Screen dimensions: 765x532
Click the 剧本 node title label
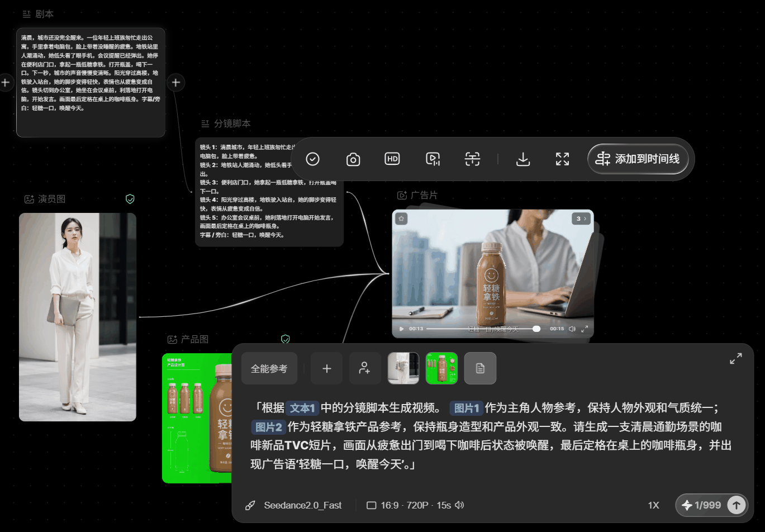(x=44, y=14)
